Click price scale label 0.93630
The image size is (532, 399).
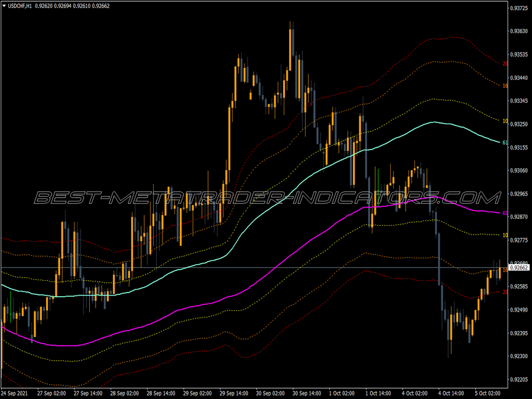click(x=519, y=31)
